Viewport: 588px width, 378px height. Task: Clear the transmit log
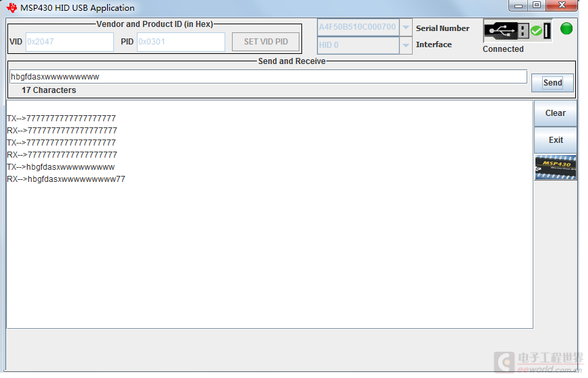point(556,113)
